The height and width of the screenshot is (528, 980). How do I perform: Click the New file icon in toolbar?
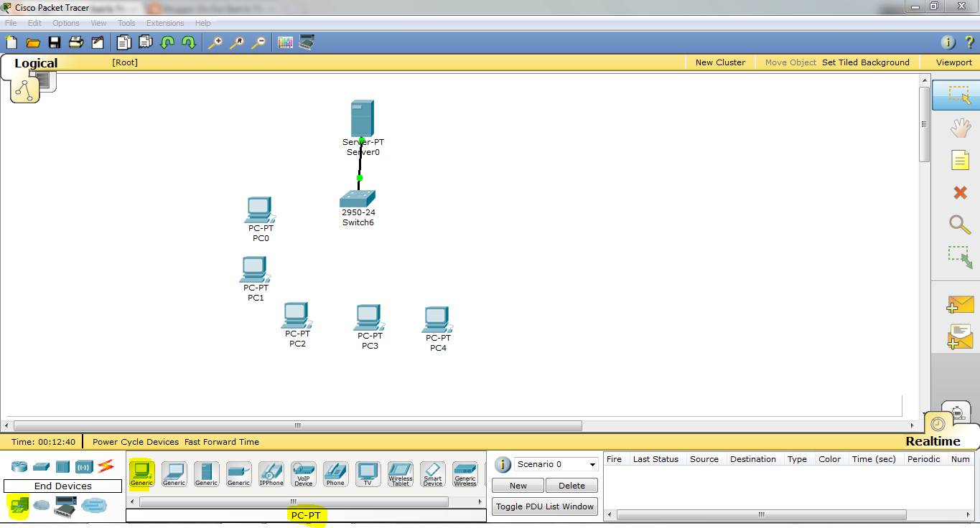(x=11, y=42)
